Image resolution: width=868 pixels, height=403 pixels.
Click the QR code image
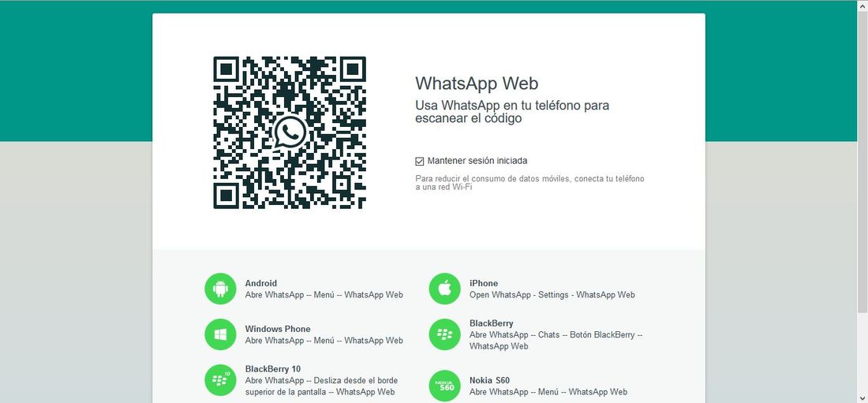click(x=290, y=132)
